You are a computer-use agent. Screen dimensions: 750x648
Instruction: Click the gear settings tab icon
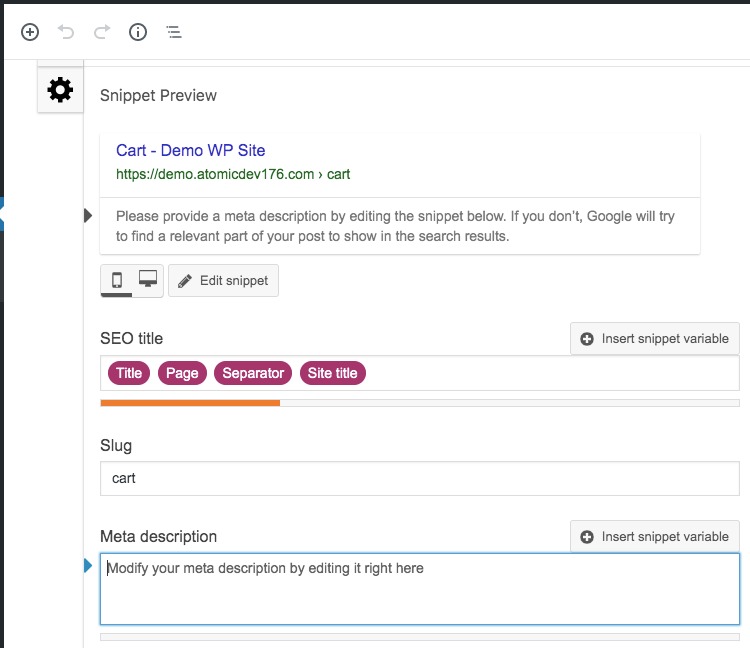[x=60, y=90]
